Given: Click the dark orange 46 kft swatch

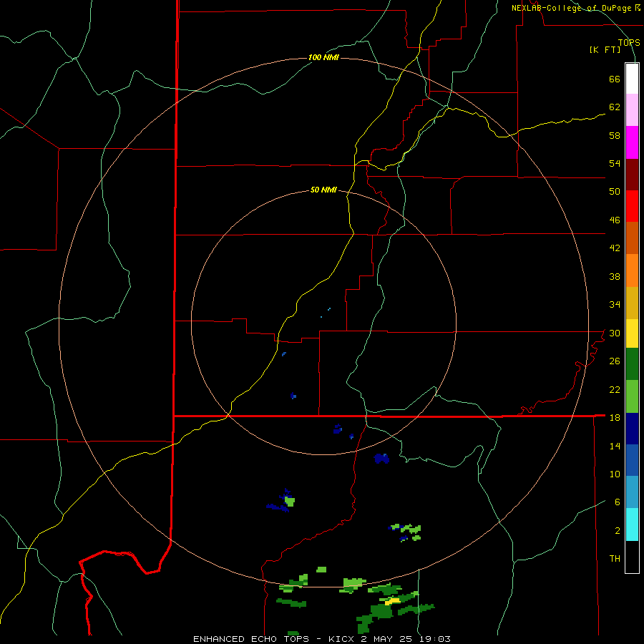Looking at the screenshot, I should pyautogui.click(x=632, y=238).
